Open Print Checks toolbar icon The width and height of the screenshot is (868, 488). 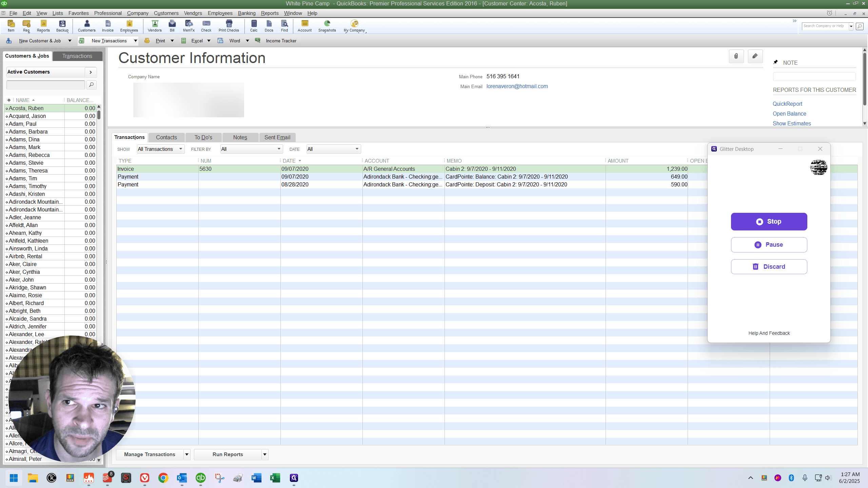pyautogui.click(x=229, y=26)
